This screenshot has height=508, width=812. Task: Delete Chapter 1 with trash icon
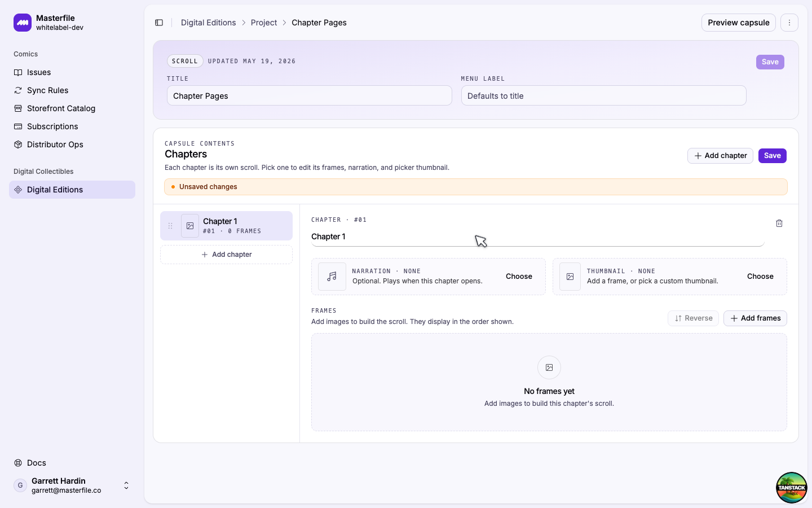coord(779,224)
